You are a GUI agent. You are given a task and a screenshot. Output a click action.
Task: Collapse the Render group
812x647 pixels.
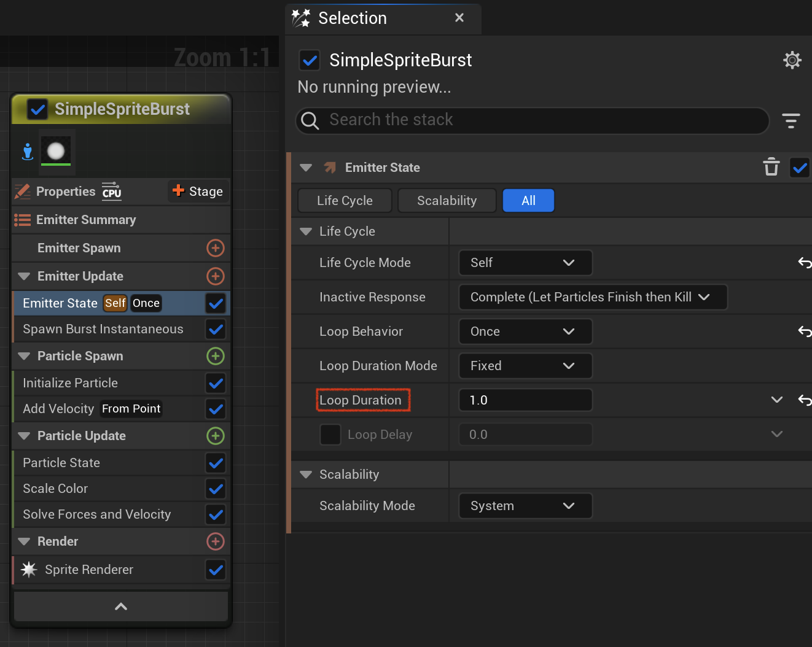click(24, 541)
